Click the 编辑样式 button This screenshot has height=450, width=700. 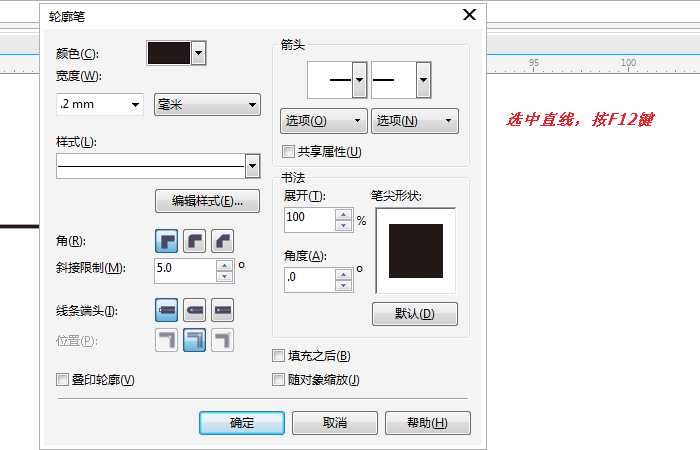click(207, 201)
